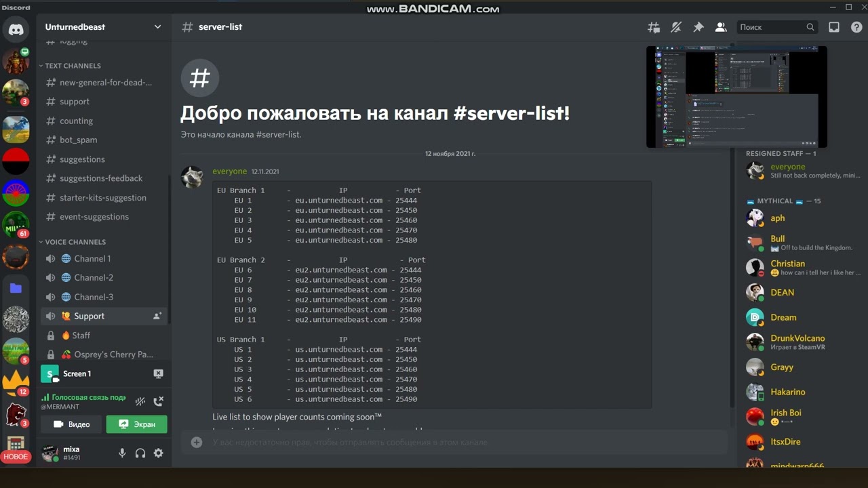
Task: Open the suggestions channel
Action: pyautogui.click(x=104, y=159)
